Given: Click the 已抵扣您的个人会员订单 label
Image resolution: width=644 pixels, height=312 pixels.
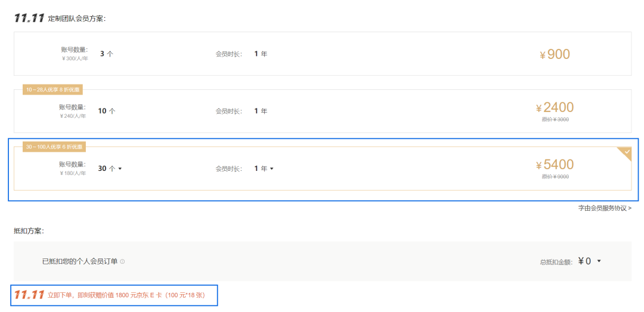Looking at the screenshot, I should pos(80,261).
